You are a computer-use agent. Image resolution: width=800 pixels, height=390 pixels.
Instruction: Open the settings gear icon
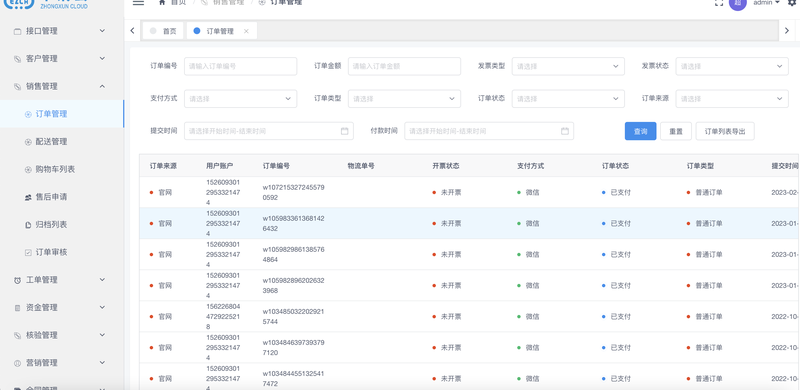[x=792, y=3]
